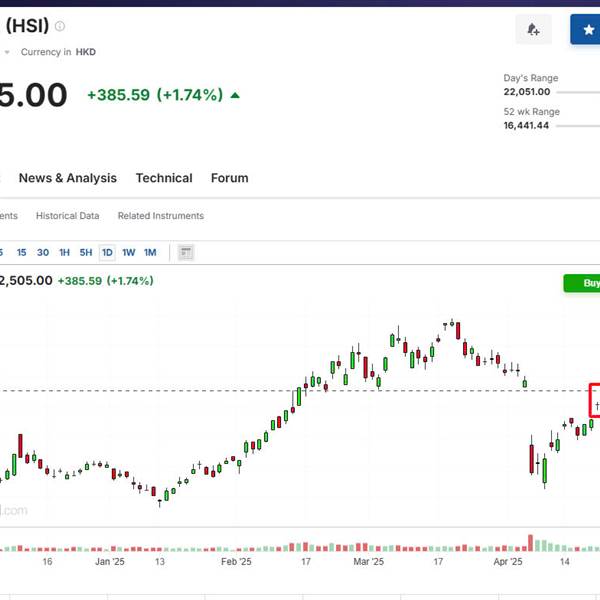Select the 1H chart interval
Viewport: 600px width, 600px height.
64,253
